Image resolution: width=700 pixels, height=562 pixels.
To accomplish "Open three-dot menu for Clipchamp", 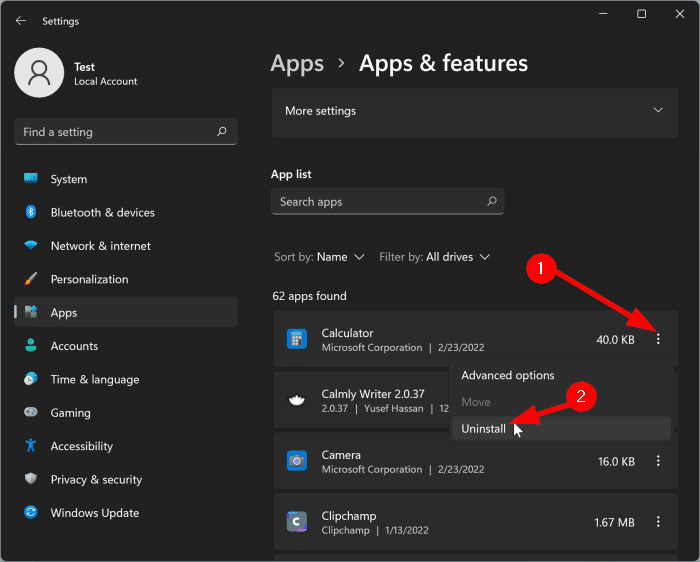I will click(658, 522).
